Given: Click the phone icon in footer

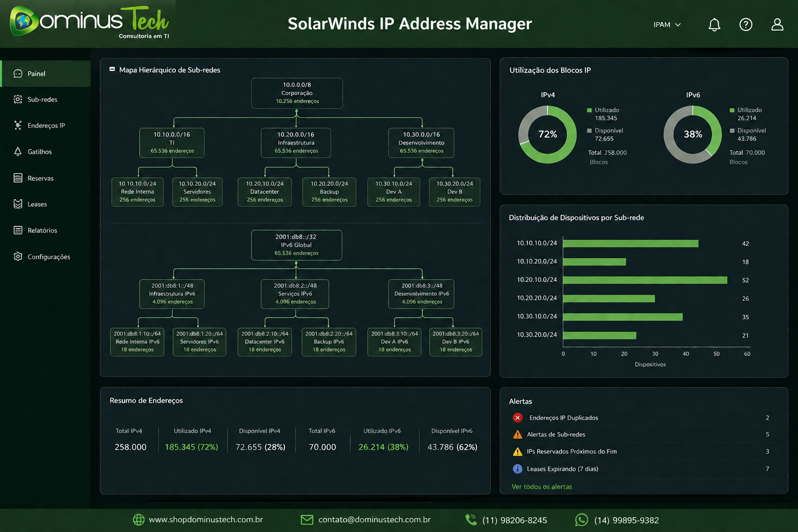Looking at the screenshot, I should coord(471,520).
